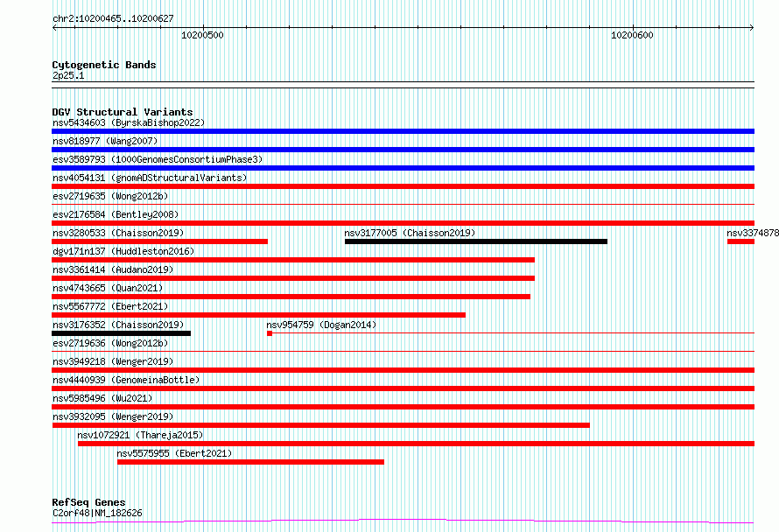Viewport: 779px width, 532px height.
Task: Click the nsv3177005 (Chaisson2019) label
Action: click(410, 233)
